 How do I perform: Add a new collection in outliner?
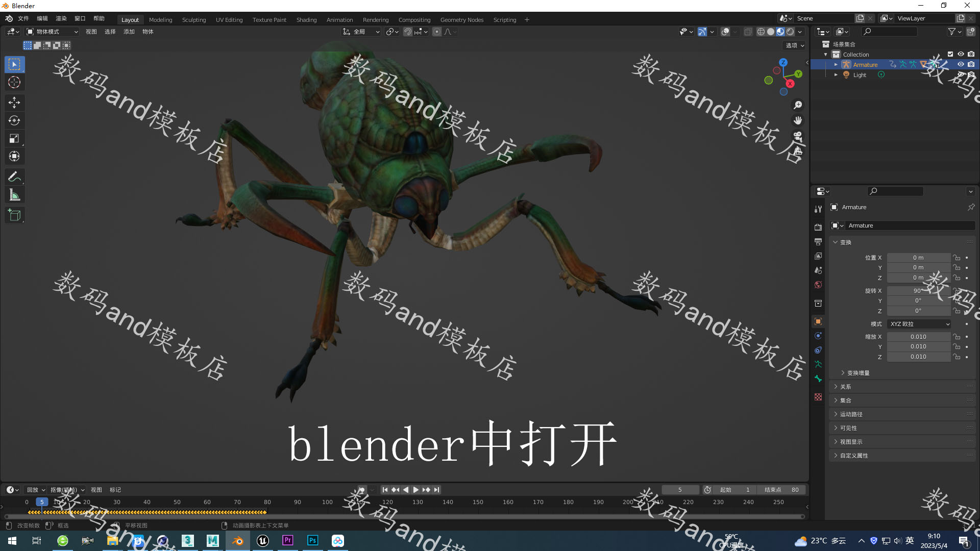(971, 32)
